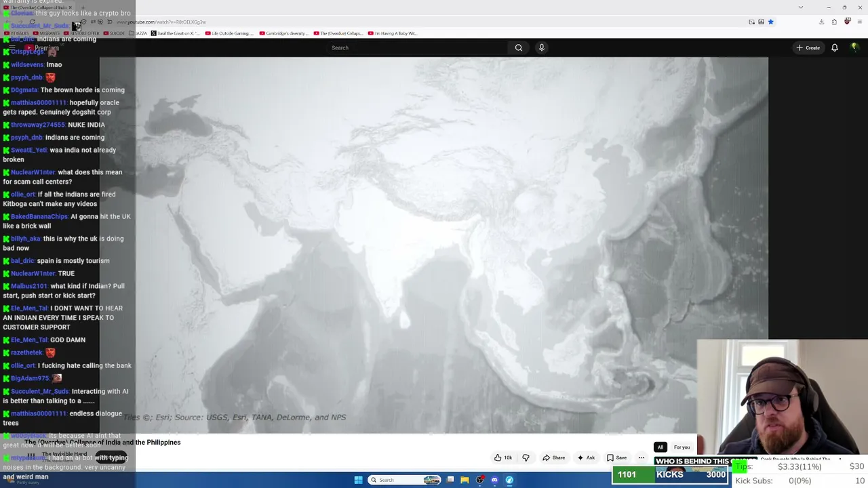Focus the YouTube search field
Screen dimensions: 868x488
(417, 47)
